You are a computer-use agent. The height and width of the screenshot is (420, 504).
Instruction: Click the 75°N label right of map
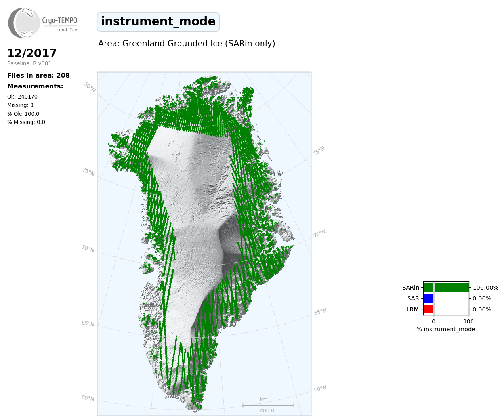coord(319,151)
